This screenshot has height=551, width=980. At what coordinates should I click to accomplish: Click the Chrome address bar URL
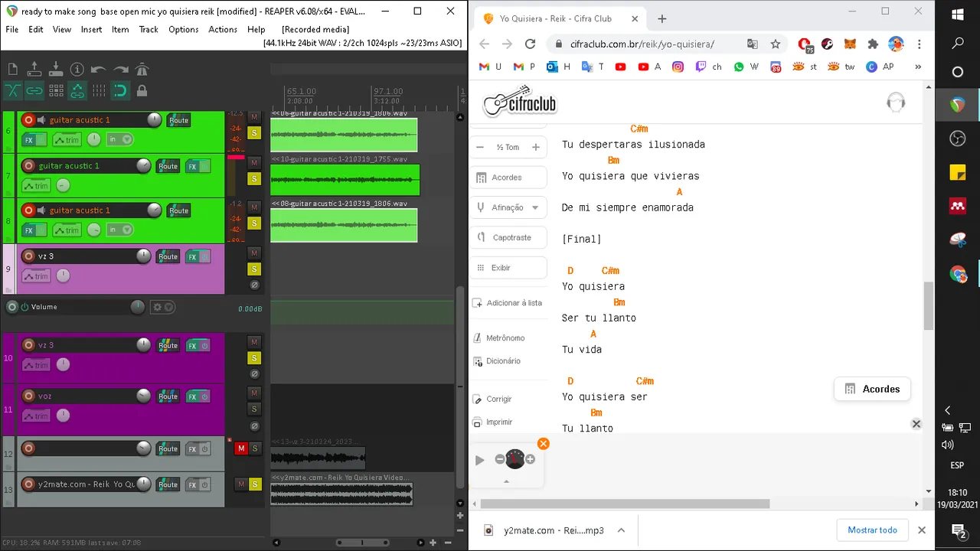click(642, 44)
